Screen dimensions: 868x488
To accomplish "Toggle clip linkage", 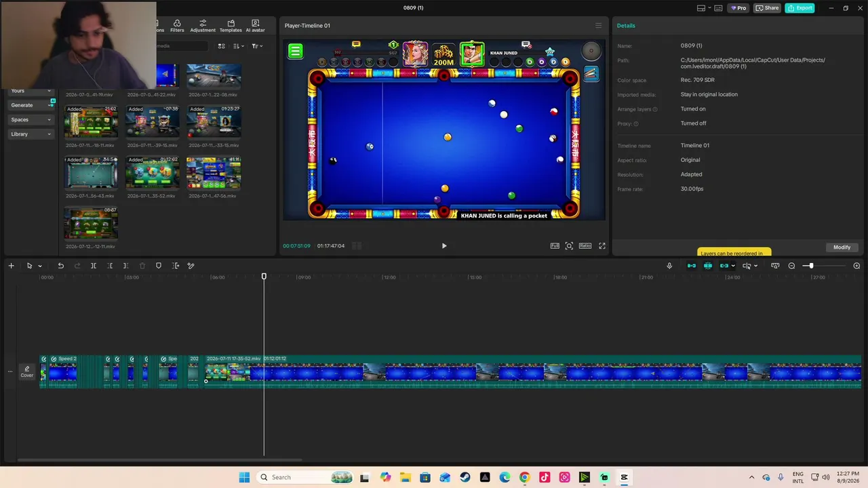I will pyautogui.click(x=724, y=266).
